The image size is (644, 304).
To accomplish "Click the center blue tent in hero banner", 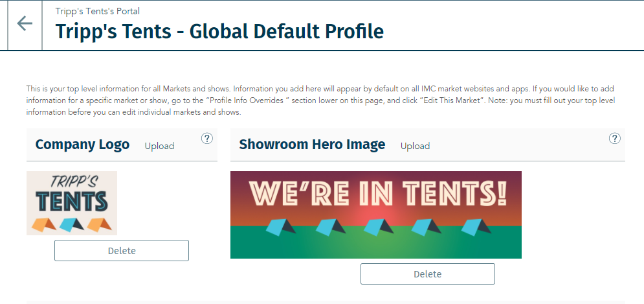I will pos(376,227).
